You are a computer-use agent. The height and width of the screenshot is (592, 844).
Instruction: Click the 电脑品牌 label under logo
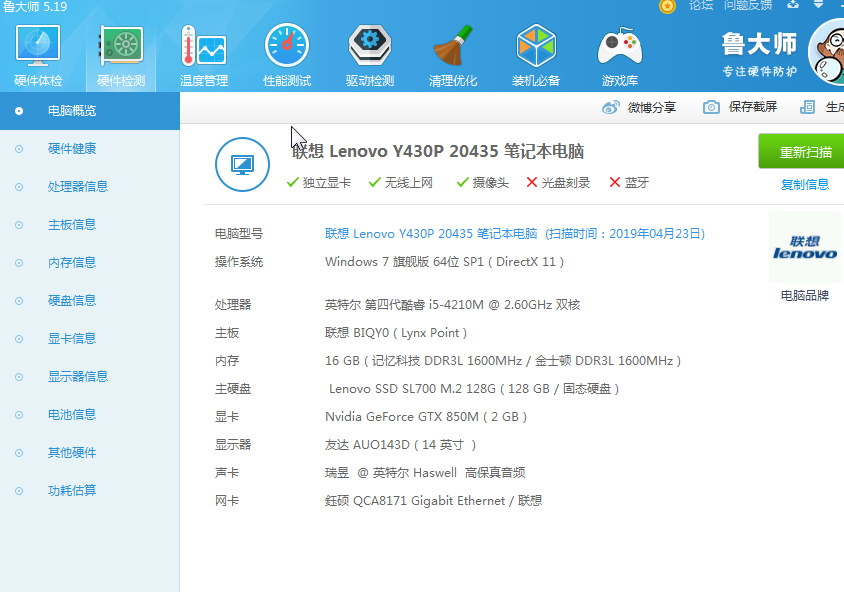805,295
